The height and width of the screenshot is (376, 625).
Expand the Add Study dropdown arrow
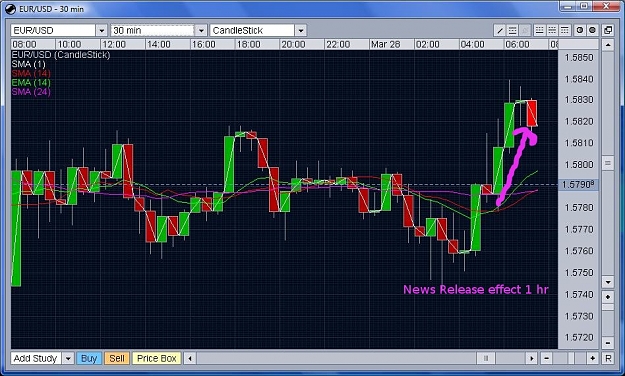click(x=68, y=358)
